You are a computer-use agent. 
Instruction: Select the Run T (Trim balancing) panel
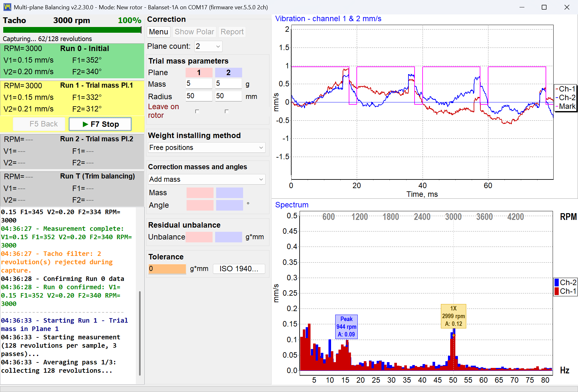tap(72, 188)
